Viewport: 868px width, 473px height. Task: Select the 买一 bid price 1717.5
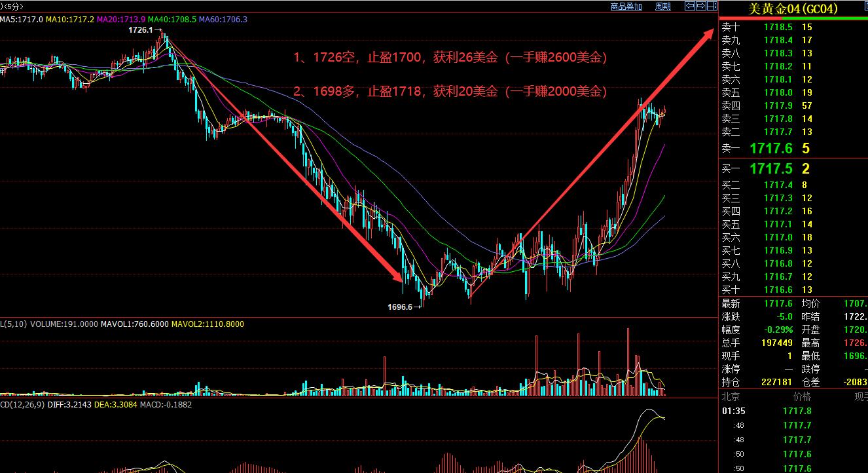pos(771,168)
